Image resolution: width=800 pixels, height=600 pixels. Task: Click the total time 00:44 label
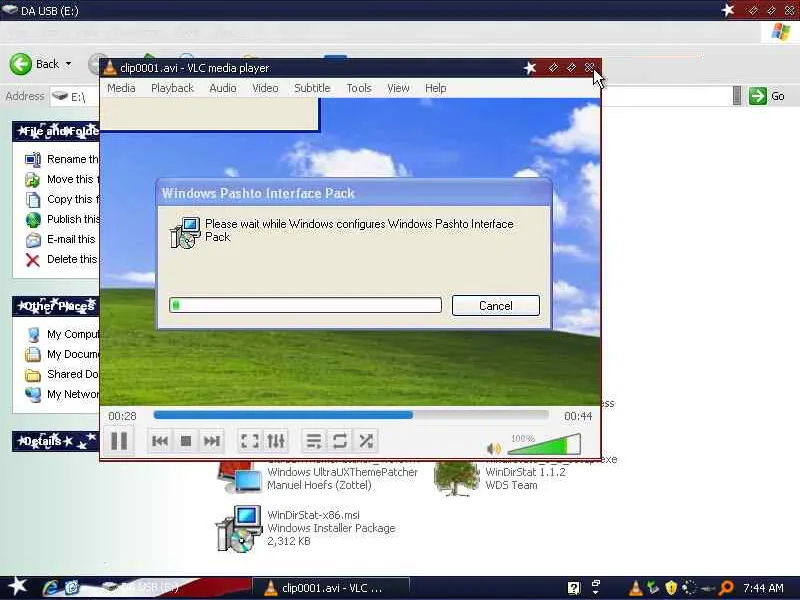click(x=578, y=416)
